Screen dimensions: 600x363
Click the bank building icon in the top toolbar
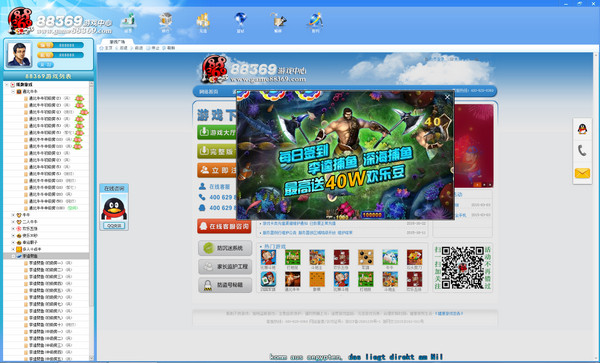pyautogui.click(x=166, y=22)
